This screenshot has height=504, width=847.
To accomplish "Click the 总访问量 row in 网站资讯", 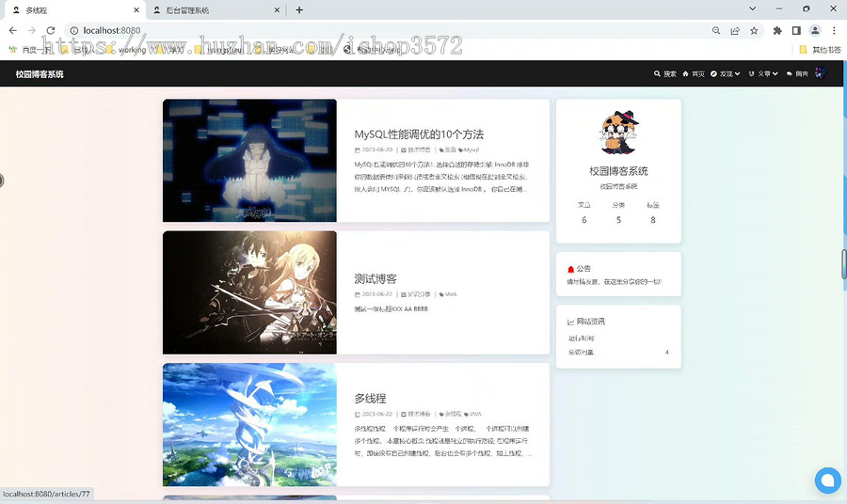I will 618,353.
